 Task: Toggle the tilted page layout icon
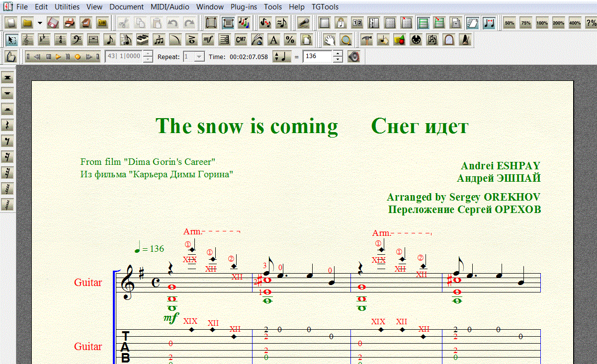pos(472,22)
